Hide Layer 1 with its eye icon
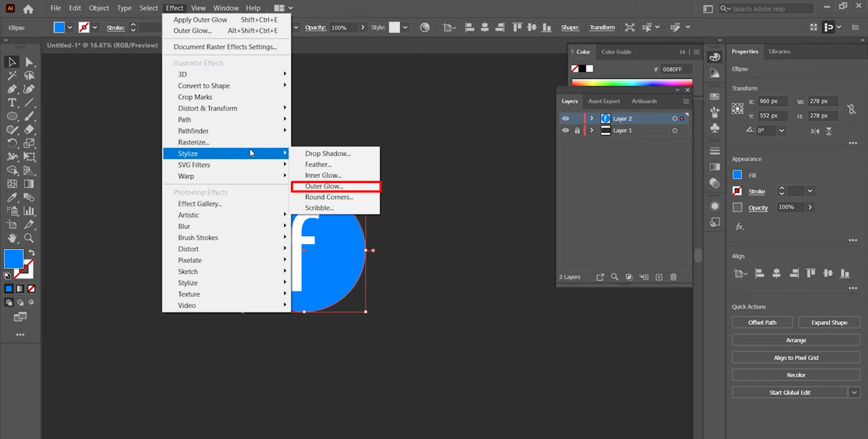868x439 pixels. tap(566, 130)
